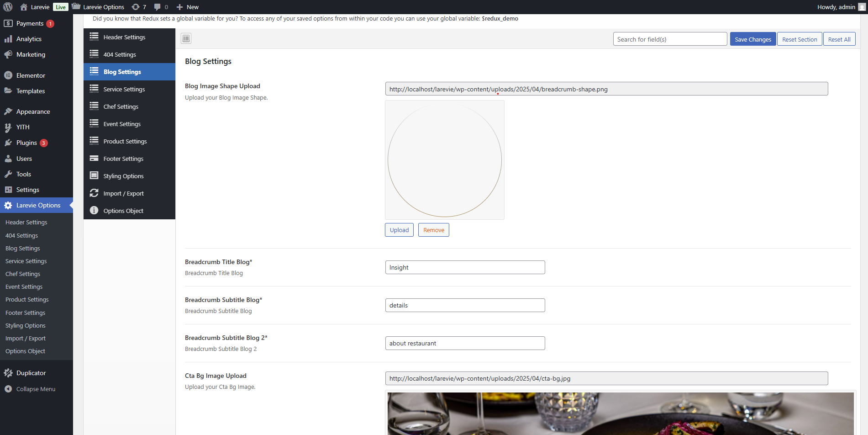Click the Marketing megaphone icon
The width and height of the screenshot is (868, 435).
pos(8,54)
